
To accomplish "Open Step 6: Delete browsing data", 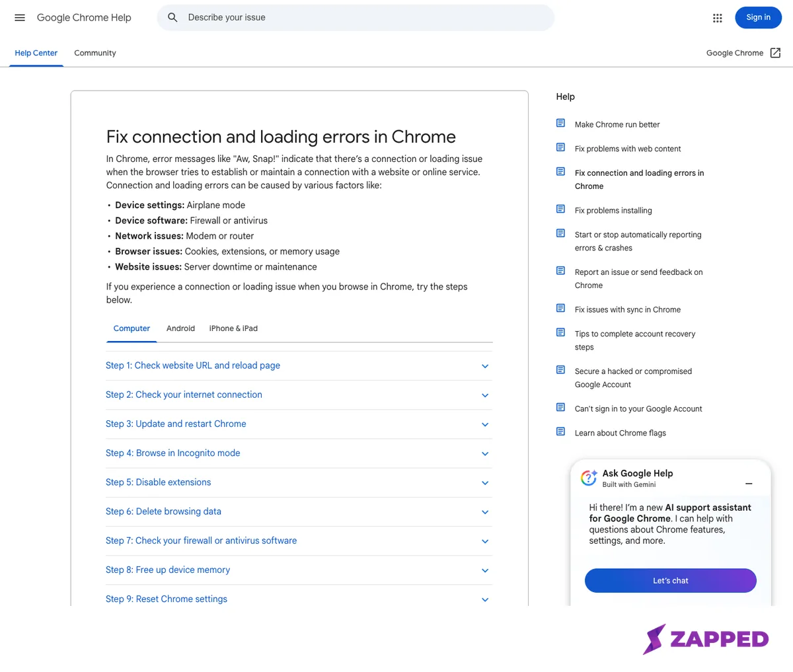I will tap(163, 511).
